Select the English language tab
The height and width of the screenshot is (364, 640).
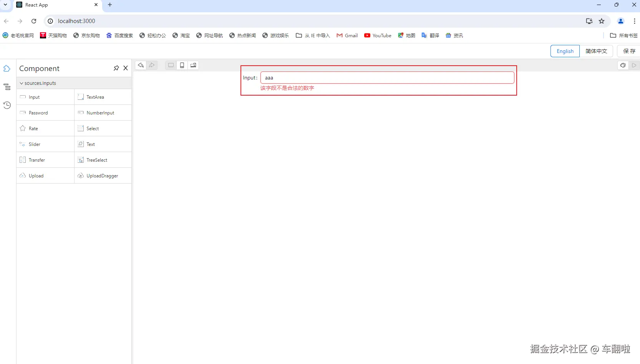(x=565, y=51)
